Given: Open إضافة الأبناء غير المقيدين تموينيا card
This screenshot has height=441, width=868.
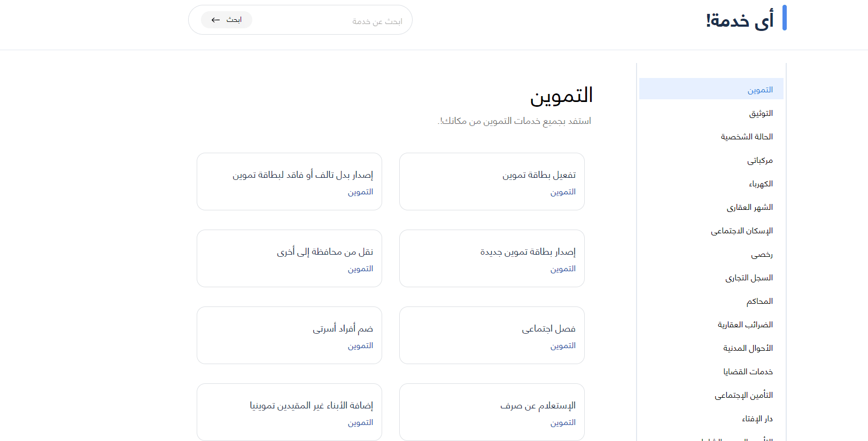Looking at the screenshot, I should click(289, 412).
